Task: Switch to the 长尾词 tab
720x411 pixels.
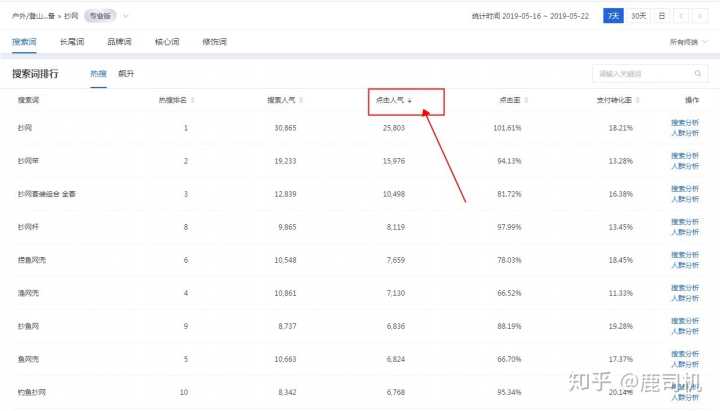Action: (72, 42)
